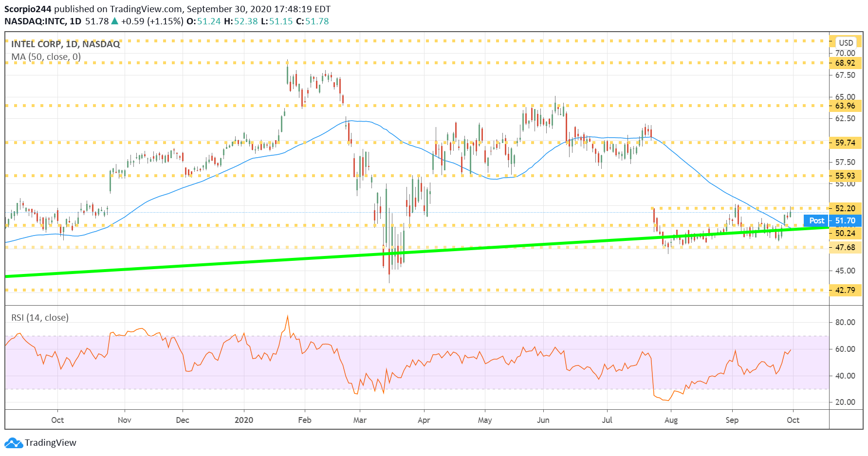Click the RSI 60.00 axis value
The image size is (868, 456).
click(845, 349)
